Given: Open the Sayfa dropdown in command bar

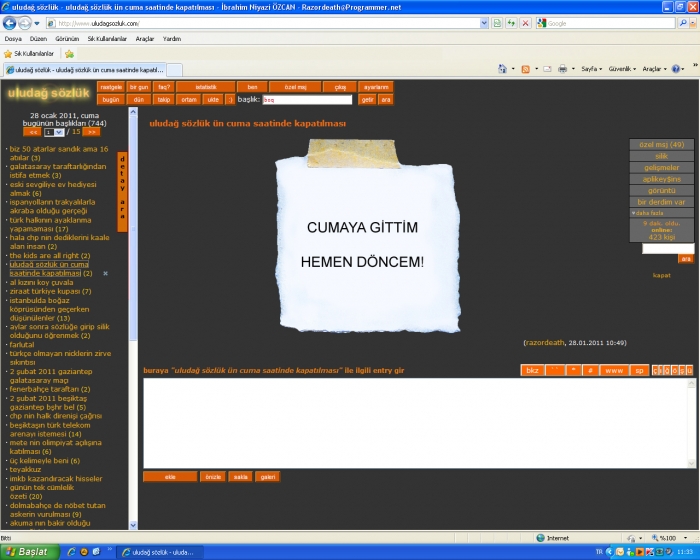Looking at the screenshot, I should [592, 69].
